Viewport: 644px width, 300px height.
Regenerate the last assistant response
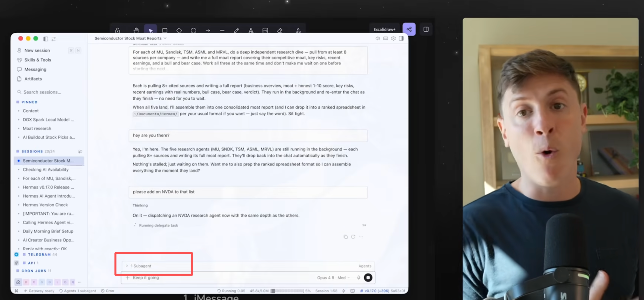[x=353, y=237]
